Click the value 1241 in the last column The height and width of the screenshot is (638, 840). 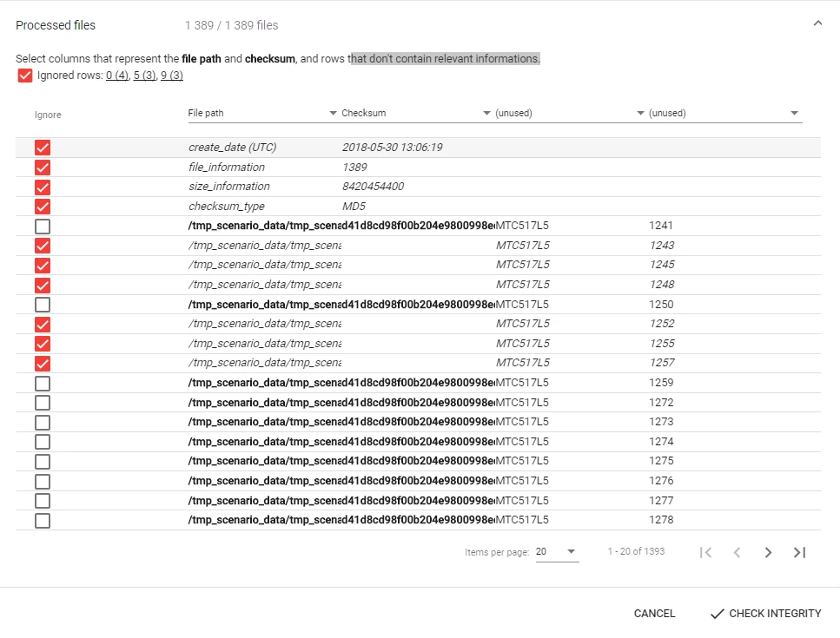coord(661,226)
